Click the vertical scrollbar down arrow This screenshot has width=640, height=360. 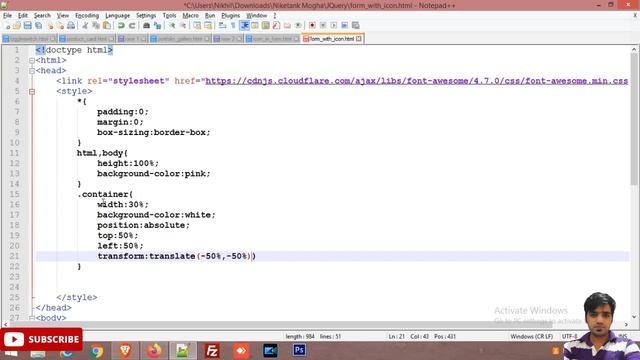[634, 316]
